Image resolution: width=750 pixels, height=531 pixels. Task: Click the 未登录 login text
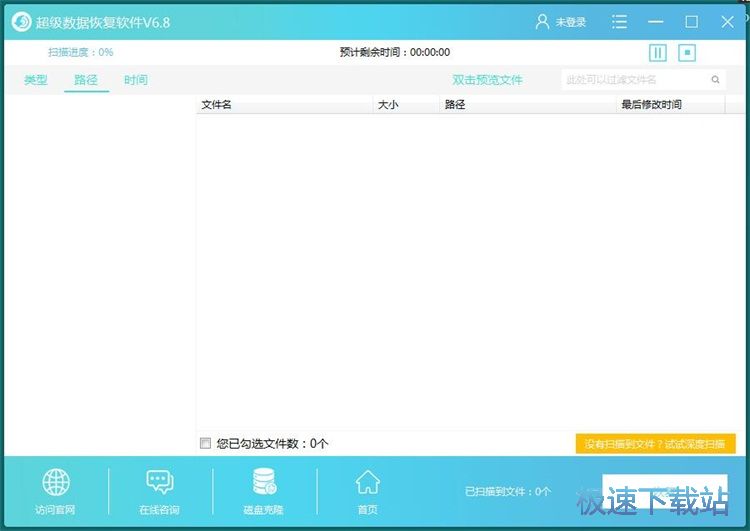click(x=571, y=22)
